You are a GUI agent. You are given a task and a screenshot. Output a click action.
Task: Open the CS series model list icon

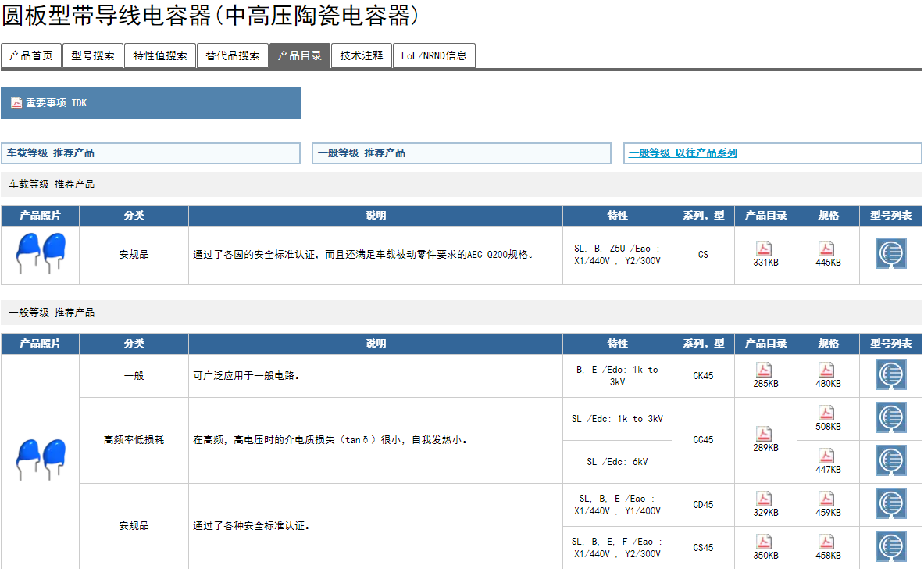(x=890, y=254)
